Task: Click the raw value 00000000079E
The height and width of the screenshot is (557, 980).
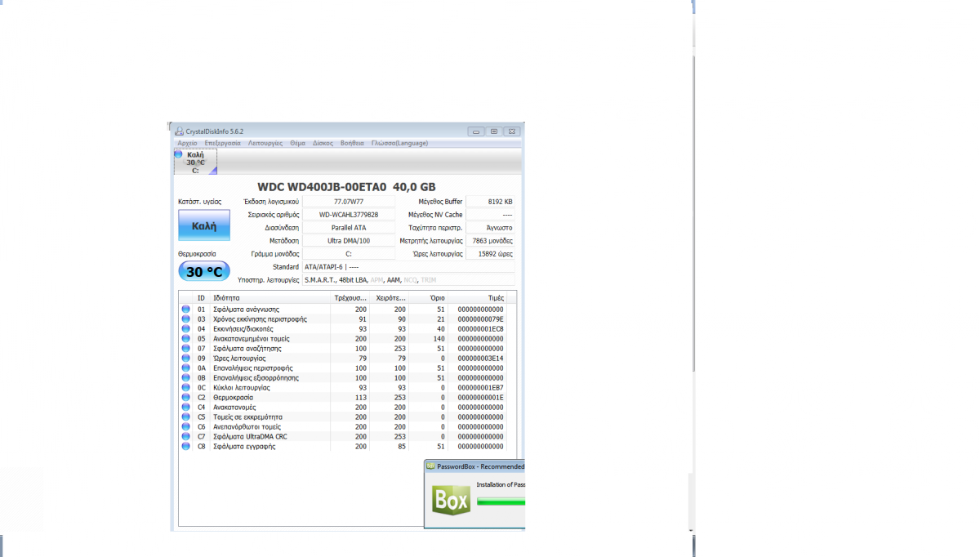Action: pyautogui.click(x=481, y=319)
